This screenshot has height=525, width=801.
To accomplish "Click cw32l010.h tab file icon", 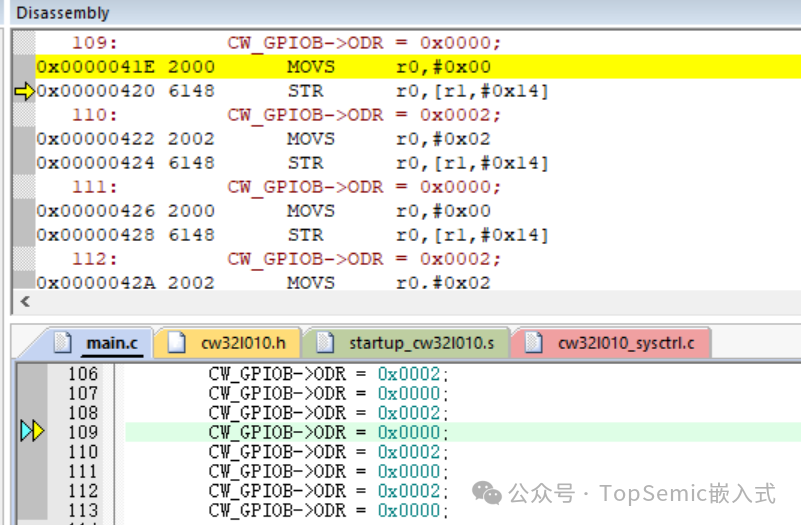I will point(177,343).
